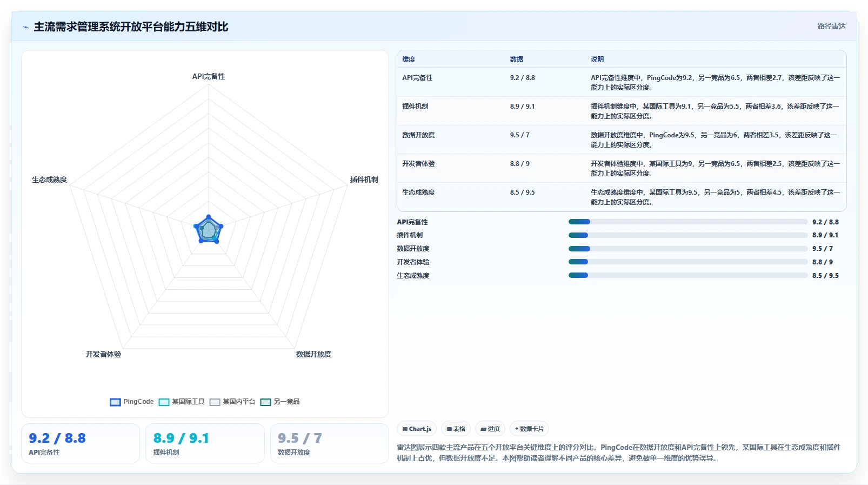Select the 数据开放度 table row cell

(x=418, y=135)
